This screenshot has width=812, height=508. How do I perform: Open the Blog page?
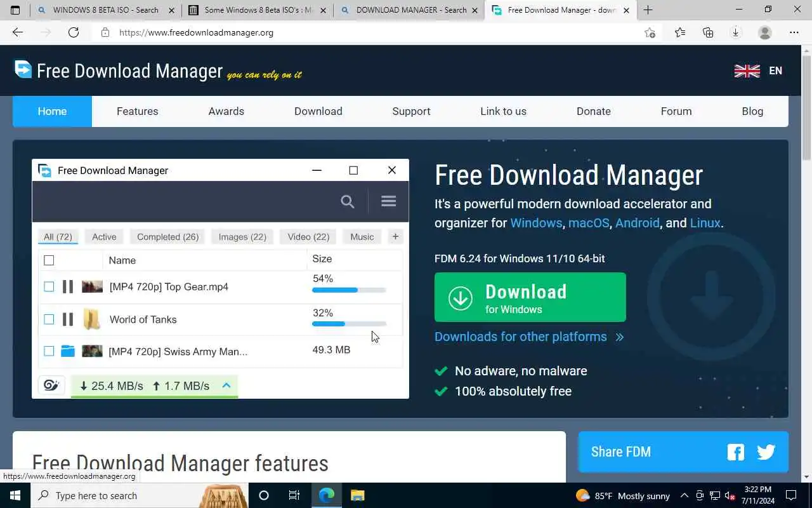pos(752,111)
